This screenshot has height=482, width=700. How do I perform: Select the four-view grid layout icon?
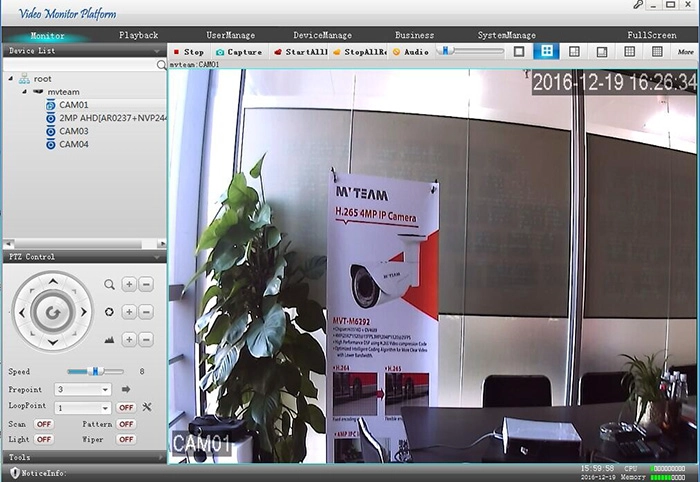tap(546, 51)
